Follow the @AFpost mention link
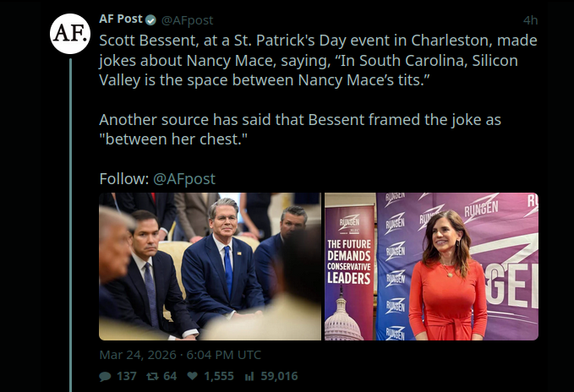Viewport: 574px width, 392px height. (184, 179)
